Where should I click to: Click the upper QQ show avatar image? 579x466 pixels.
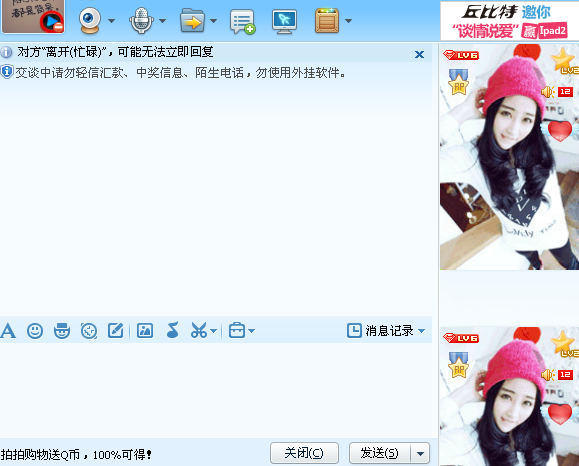pos(510,157)
